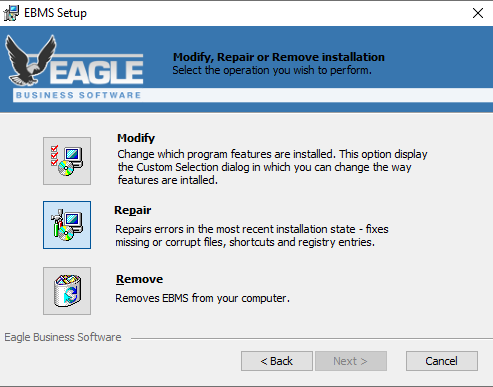
Task: Select the bold Modify heading label
Action: 136,138
